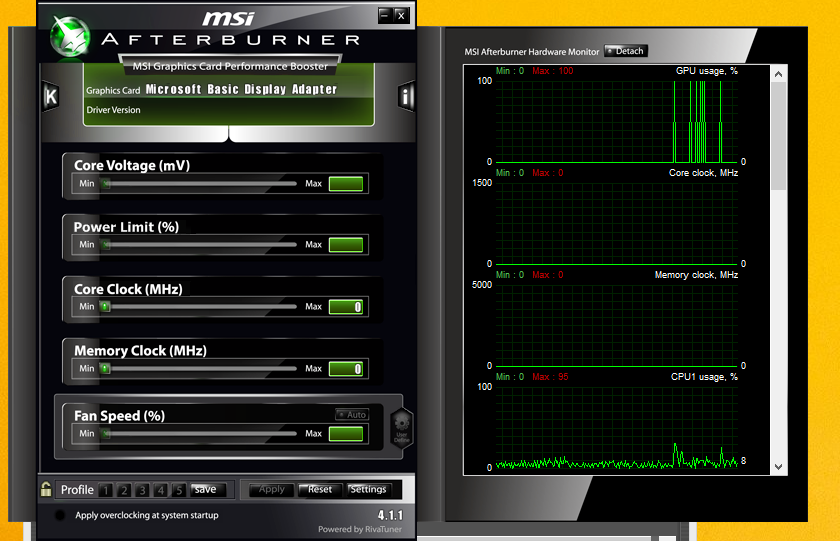Click the Fan Speed value field

click(346, 434)
